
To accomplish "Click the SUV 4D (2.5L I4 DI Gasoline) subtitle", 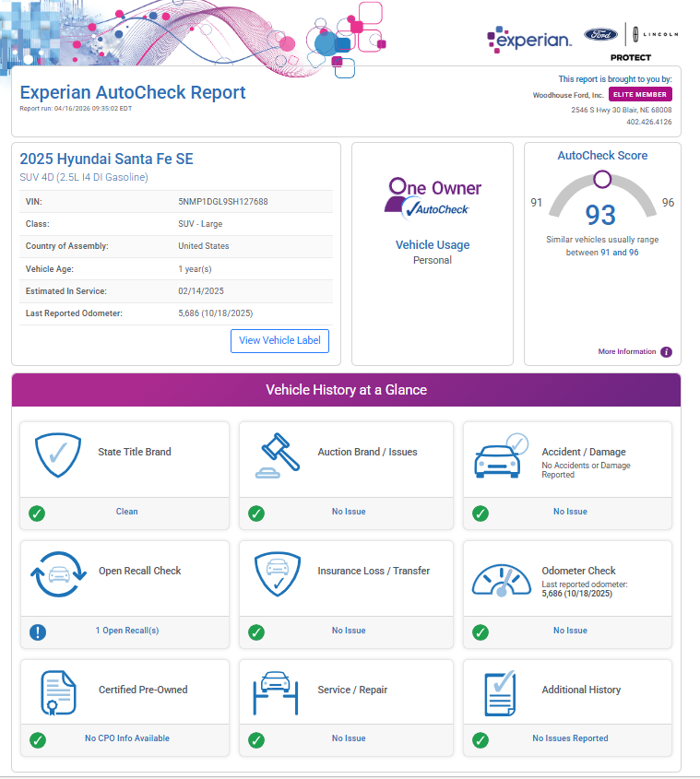I will tap(84, 177).
